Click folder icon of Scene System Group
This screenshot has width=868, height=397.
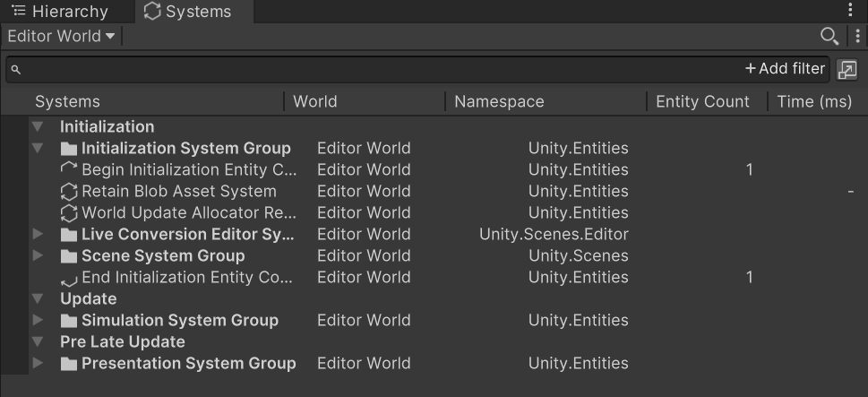tap(69, 256)
